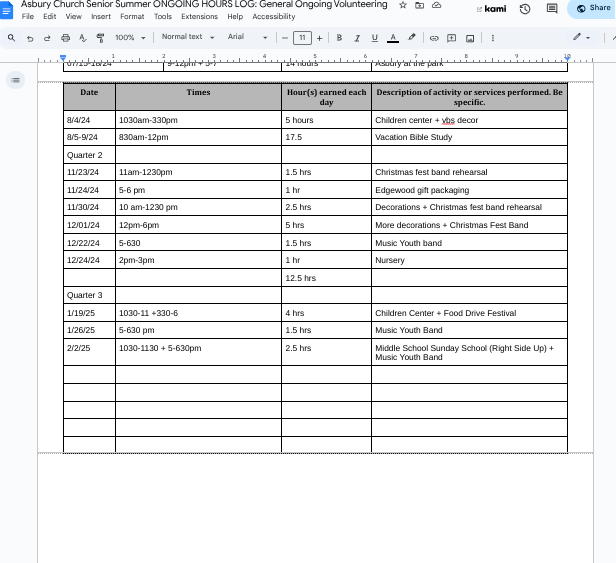Click the document title text

click(204, 5)
